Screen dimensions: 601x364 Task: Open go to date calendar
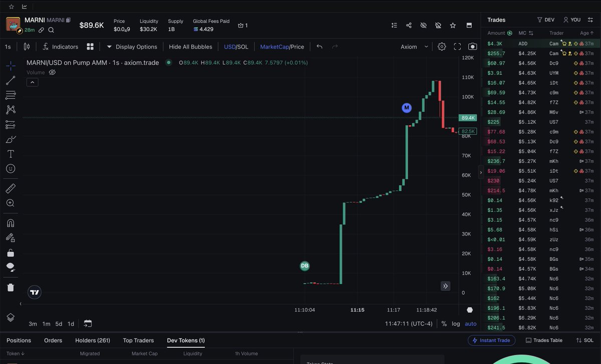88,323
